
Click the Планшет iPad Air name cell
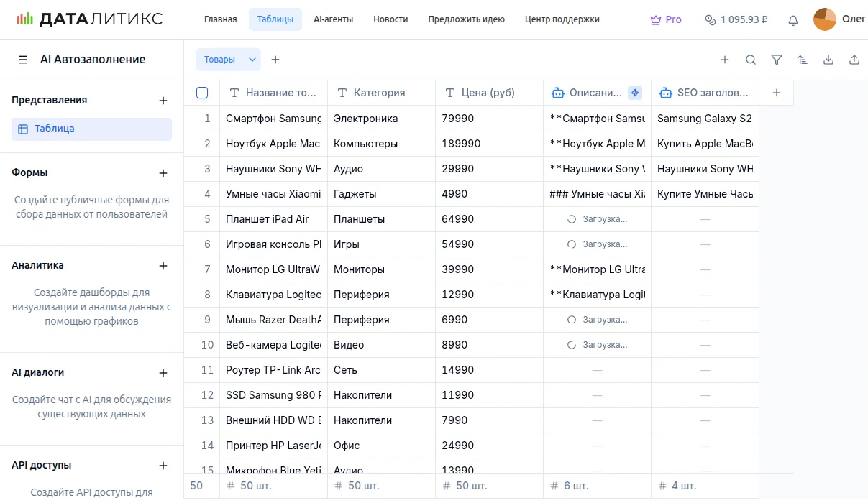pos(273,219)
